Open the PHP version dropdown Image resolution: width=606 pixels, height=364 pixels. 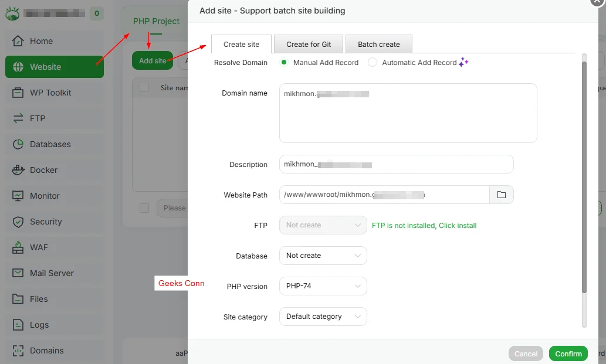[x=323, y=286]
